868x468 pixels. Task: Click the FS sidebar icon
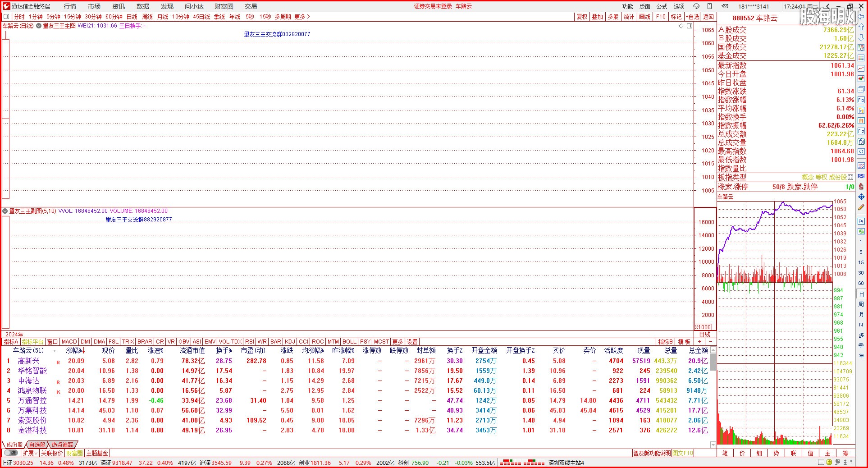(861, 221)
